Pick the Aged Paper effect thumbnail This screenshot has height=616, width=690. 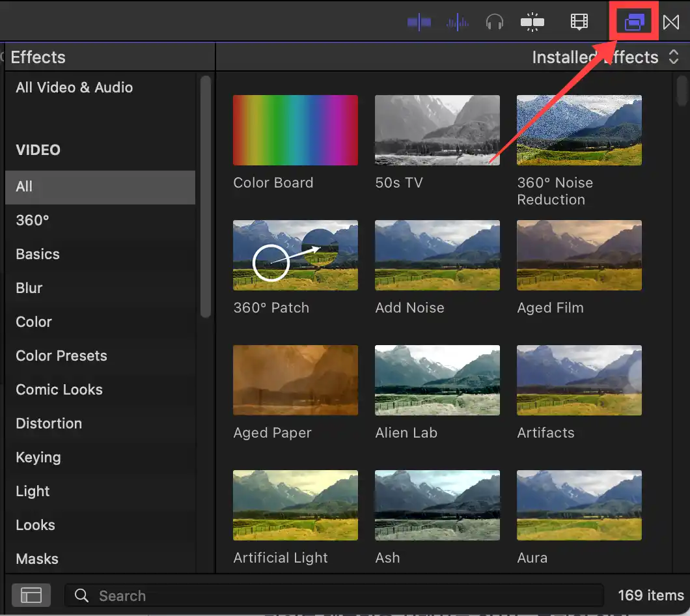(296, 380)
